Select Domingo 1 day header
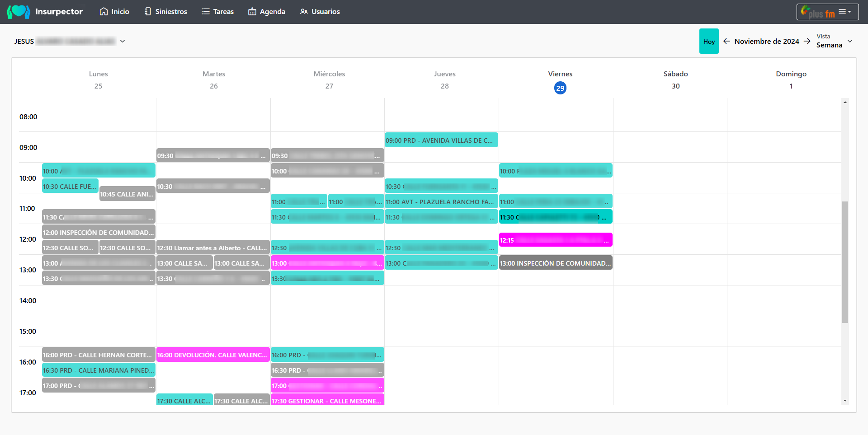 pos(791,80)
